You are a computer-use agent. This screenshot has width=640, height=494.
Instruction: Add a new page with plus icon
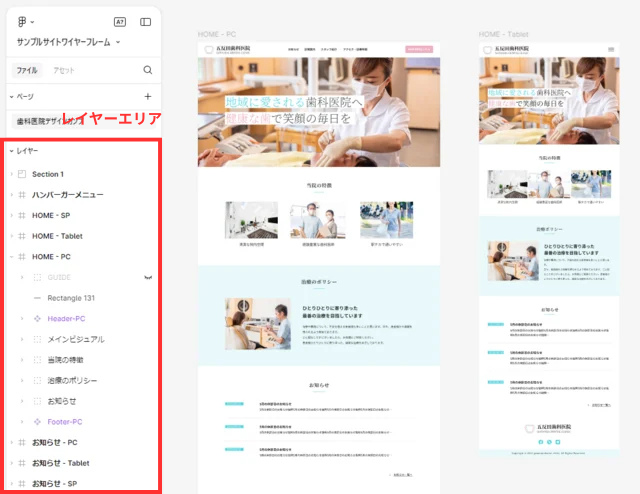[148, 96]
